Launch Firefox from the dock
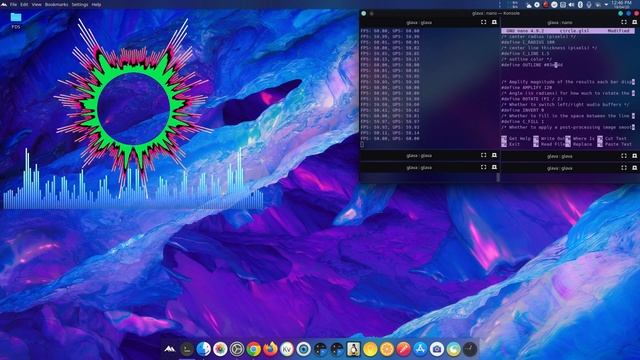640x360 pixels. tap(270, 349)
